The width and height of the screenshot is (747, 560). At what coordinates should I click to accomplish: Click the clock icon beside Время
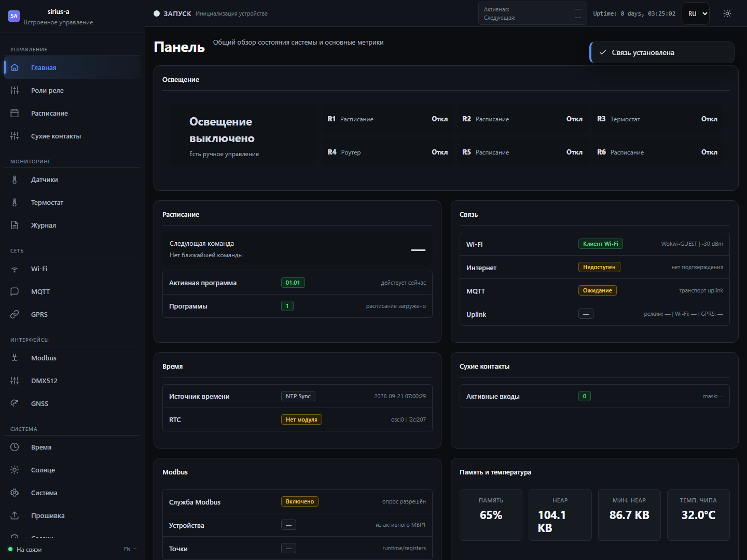(x=15, y=447)
